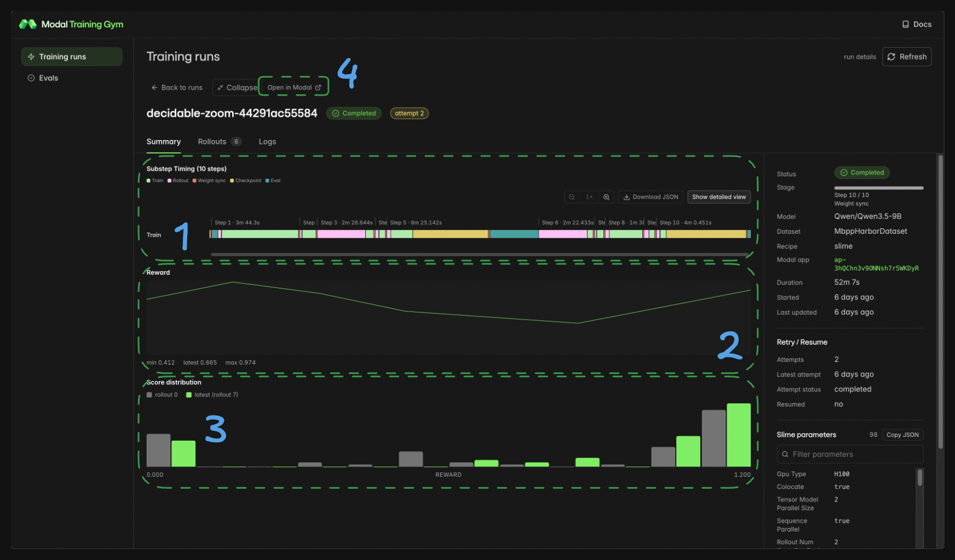
Task: Click the Attempt status value completed
Action: (853, 389)
